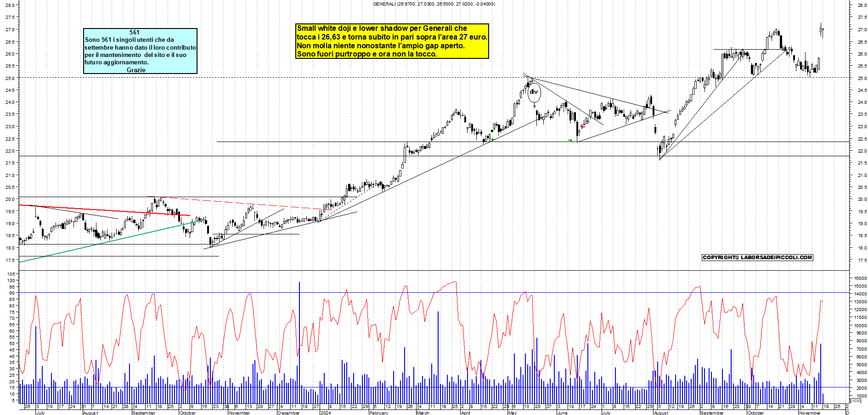Click the 'October' label near the latest candles

tap(756, 413)
